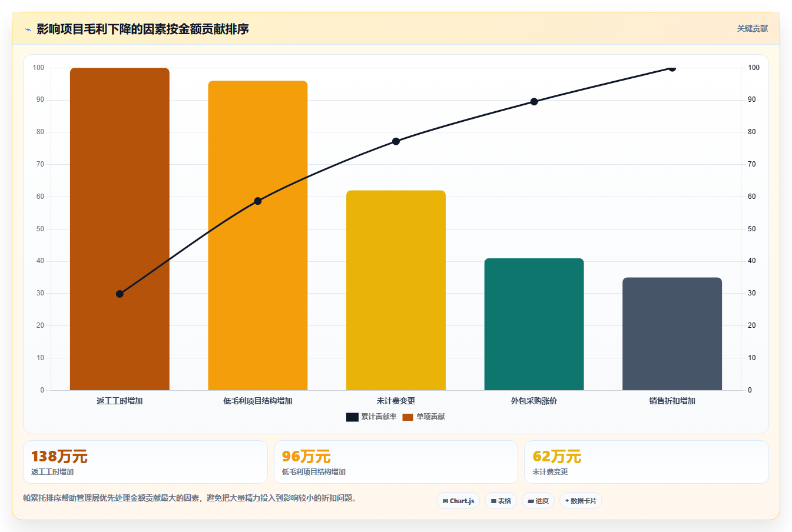Click the 138万元 summary card
792x532 pixels.
[145, 462]
